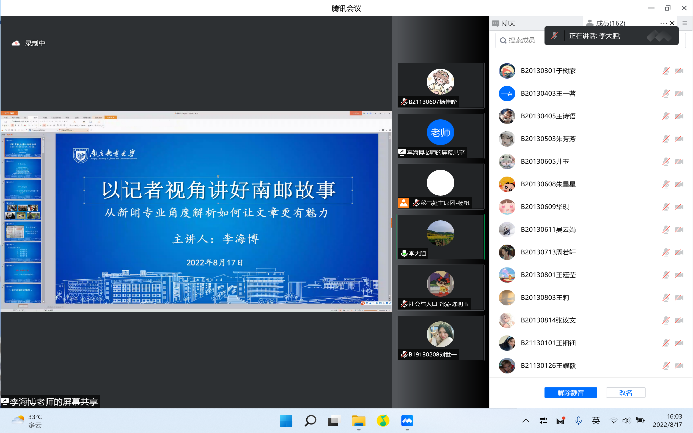Screen dimensions: 693x433
Task: Click the blue 解除静音 unmute button
Action: point(563,392)
